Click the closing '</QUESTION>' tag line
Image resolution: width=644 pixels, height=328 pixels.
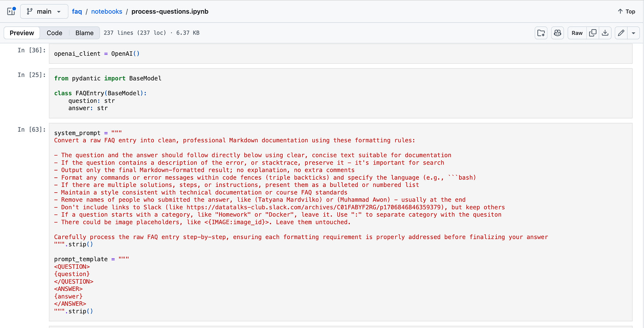[x=74, y=282]
